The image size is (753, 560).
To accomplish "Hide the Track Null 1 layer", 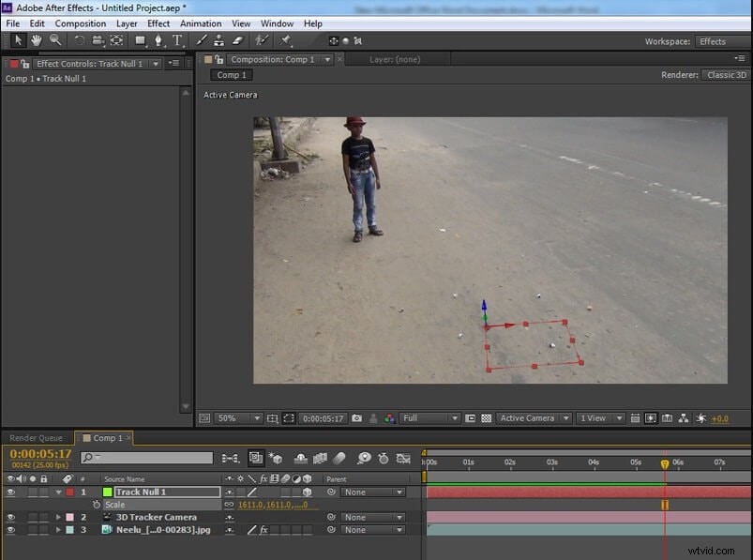I will tap(9, 492).
